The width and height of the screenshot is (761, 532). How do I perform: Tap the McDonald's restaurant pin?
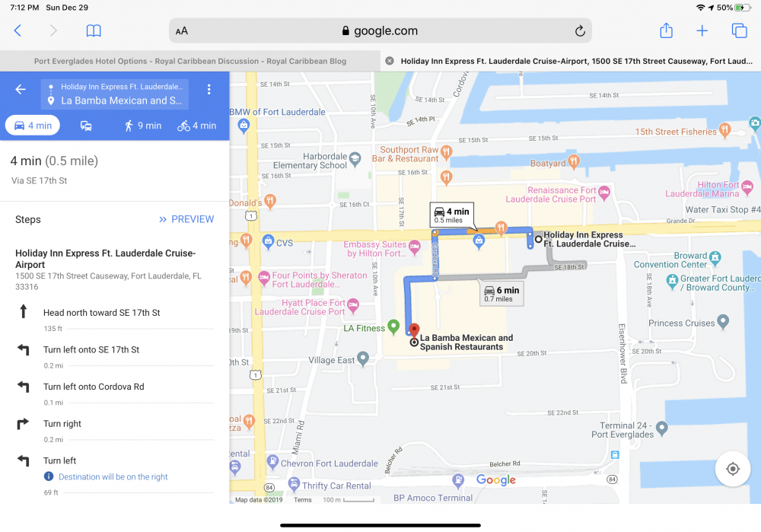point(270,201)
